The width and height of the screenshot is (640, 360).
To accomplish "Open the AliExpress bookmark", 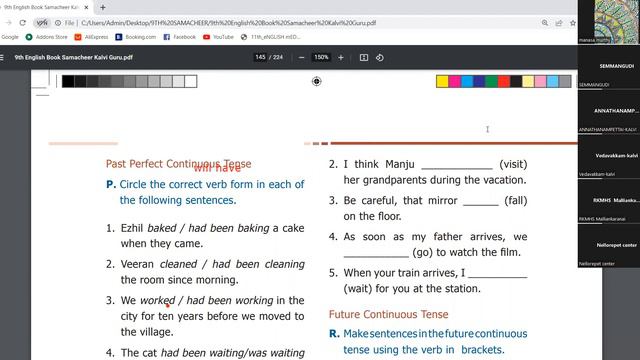I will (91, 37).
